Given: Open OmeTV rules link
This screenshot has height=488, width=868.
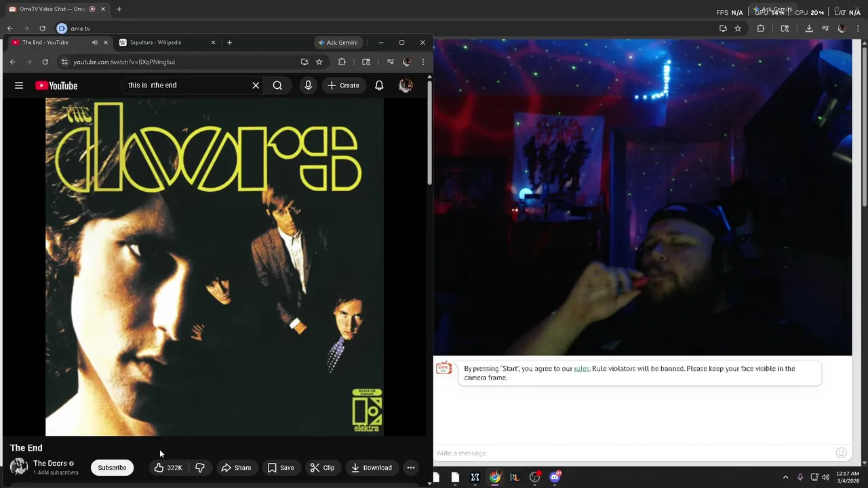Looking at the screenshot, I should [581, 369].
